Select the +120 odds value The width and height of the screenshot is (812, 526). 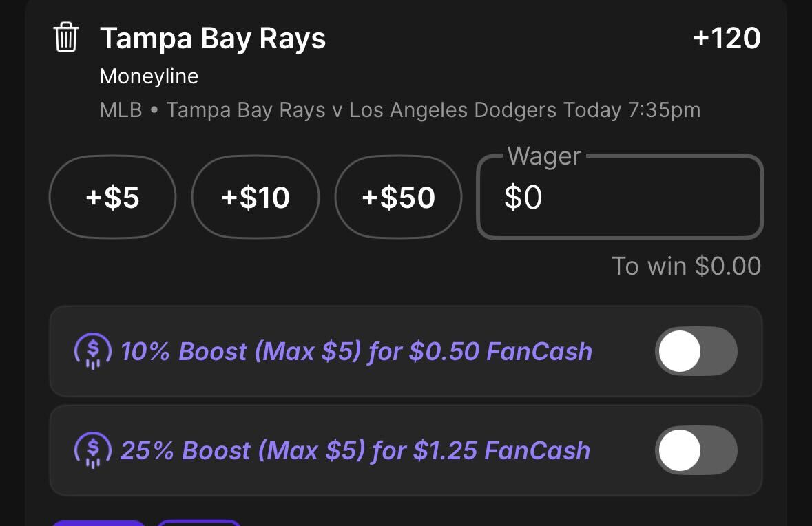click(x=727, y=38)
